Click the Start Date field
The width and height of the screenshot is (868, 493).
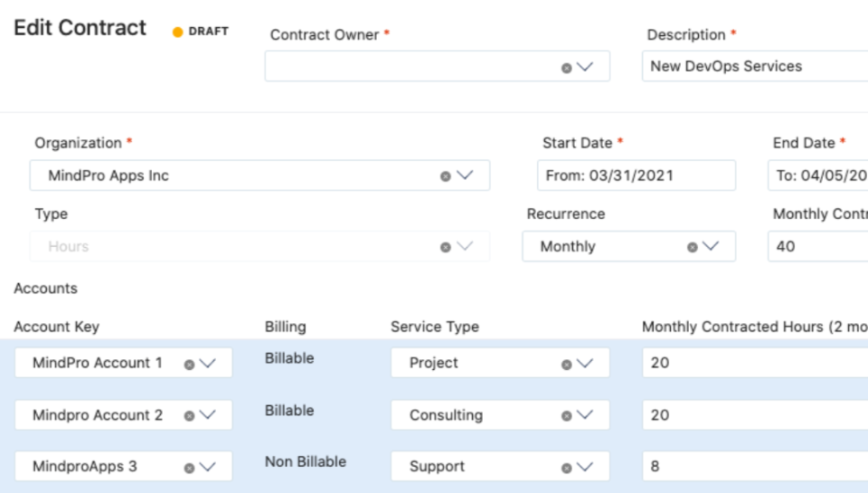[637, 175]
